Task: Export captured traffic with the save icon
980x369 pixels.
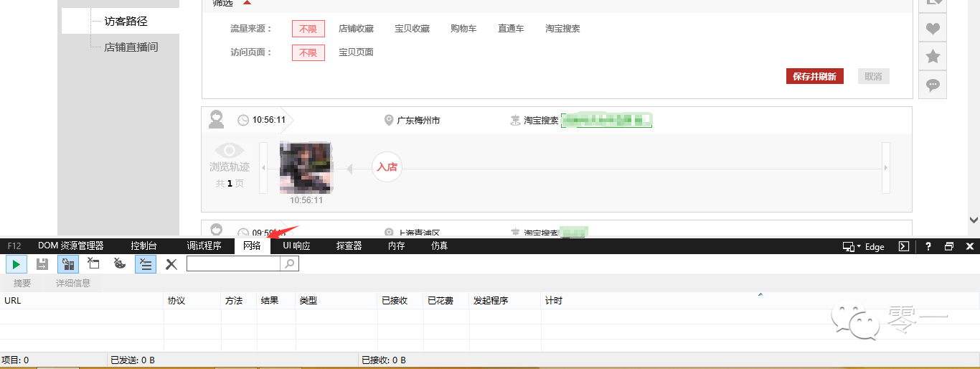Action: [x=42, y=264]
